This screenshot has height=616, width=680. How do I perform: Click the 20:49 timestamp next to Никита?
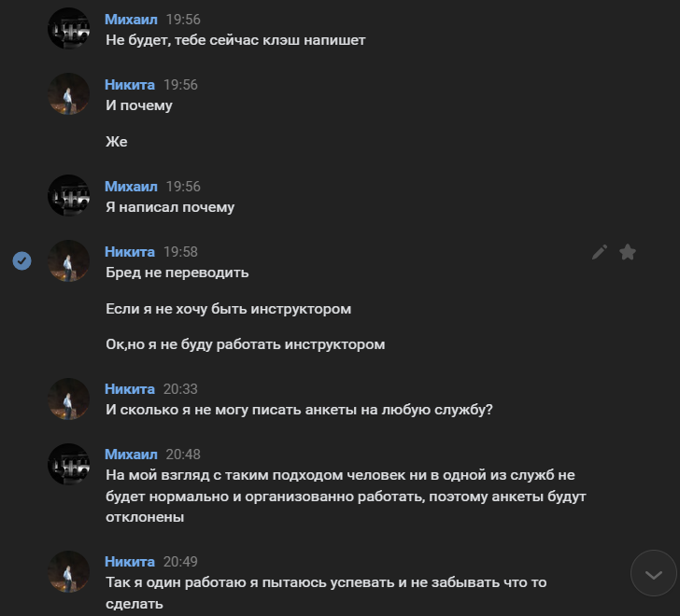pyautogui.click(x=180, y=562)
